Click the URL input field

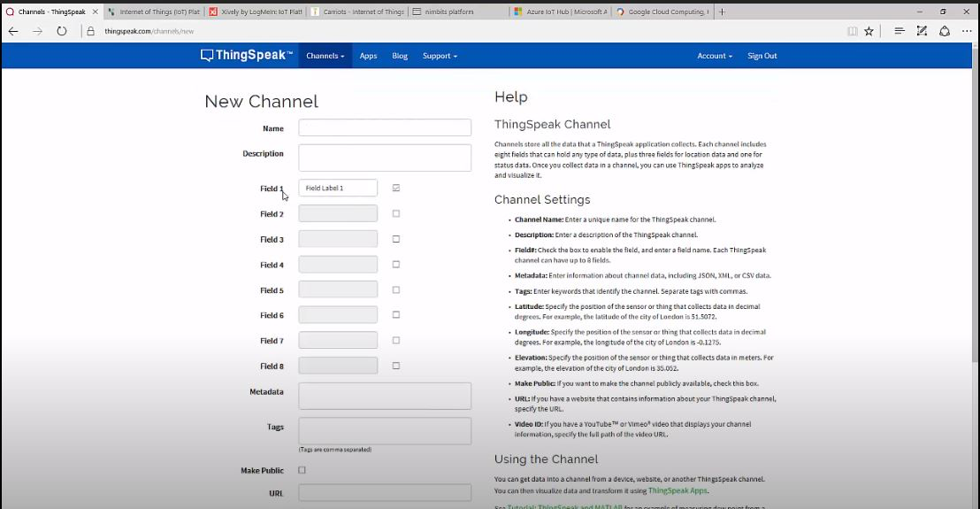point(385,493)
